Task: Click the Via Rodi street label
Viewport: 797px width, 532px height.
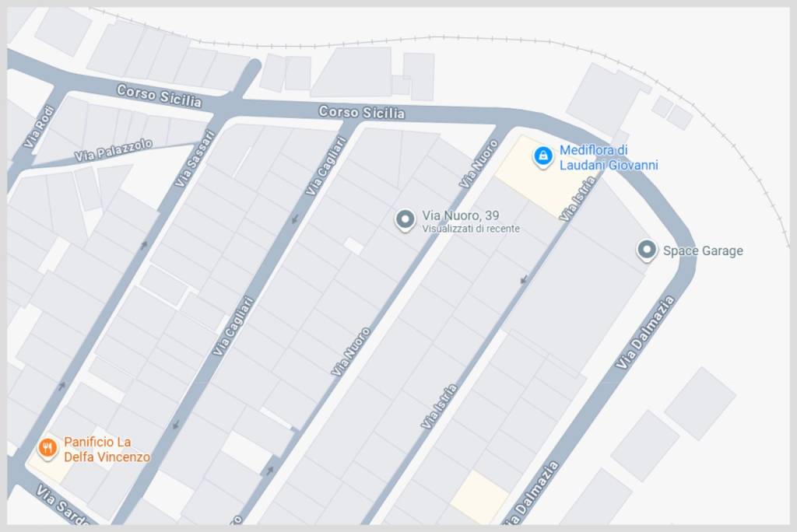Action: coord(39,127)
